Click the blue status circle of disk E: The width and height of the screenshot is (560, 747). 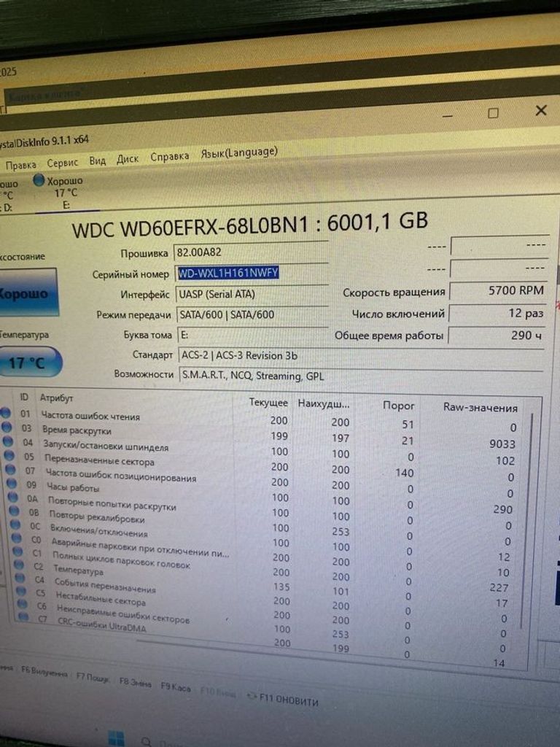point(39,180)
